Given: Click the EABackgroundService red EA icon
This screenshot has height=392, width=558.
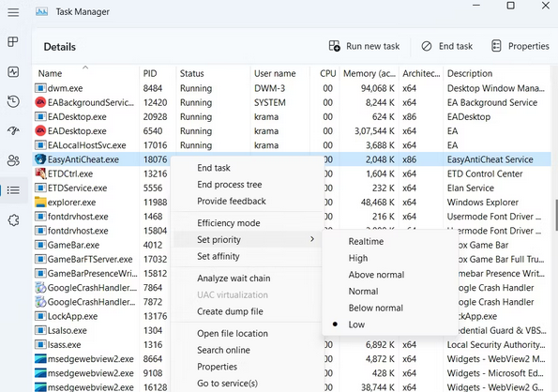Looking at the screenshot, I should coord(40,102).
